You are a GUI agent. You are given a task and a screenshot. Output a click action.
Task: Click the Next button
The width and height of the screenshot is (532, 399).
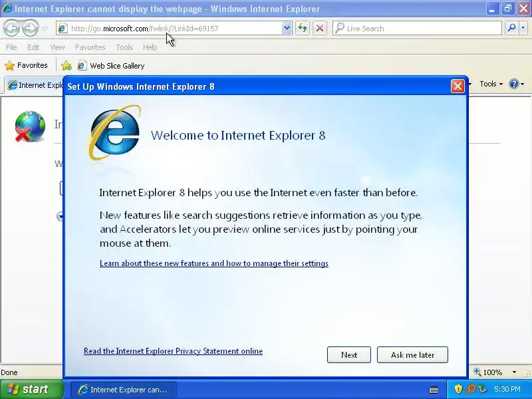[x=348, y=355]
